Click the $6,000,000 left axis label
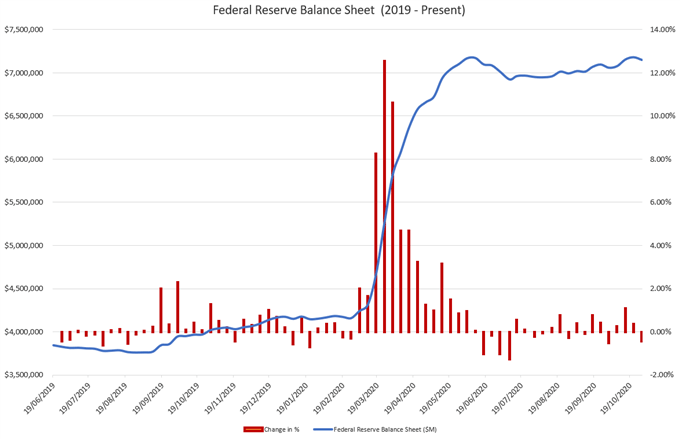The width and height of the screenshot is (680, 439). (x=23, y=159)
